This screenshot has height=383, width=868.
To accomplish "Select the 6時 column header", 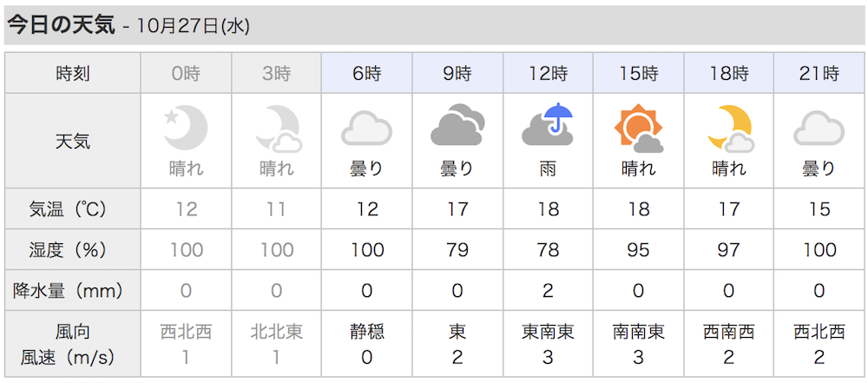I will click(366, 73).
